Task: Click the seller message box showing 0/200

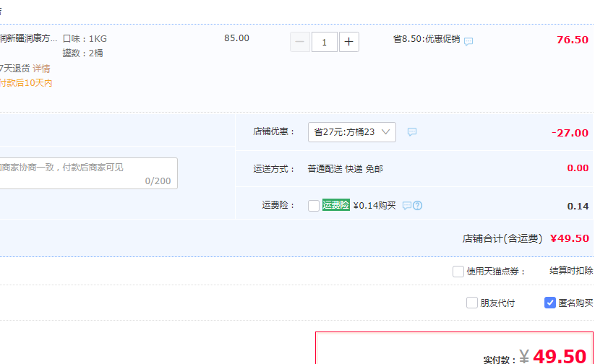Action: point(87,173)
